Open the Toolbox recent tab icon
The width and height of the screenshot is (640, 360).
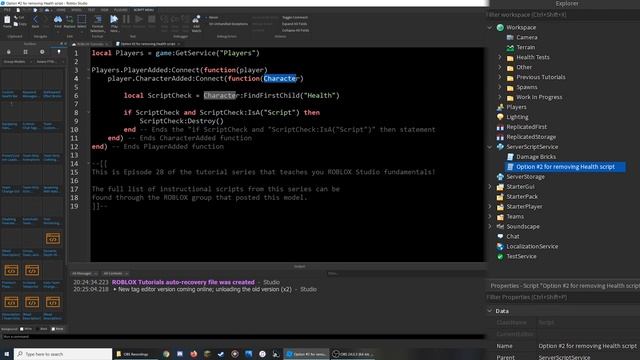[x=42, y=52]
